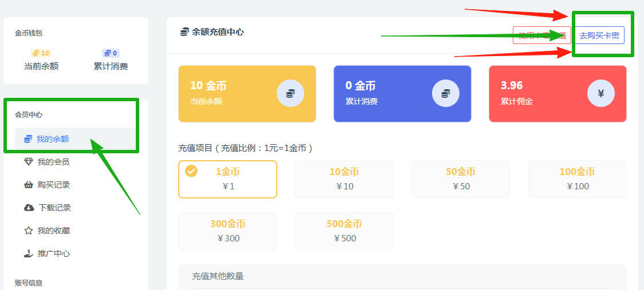The image size is (644, 290).
Task: Click the coin icon beside 我的余额
Action: [x=28, y=139]
